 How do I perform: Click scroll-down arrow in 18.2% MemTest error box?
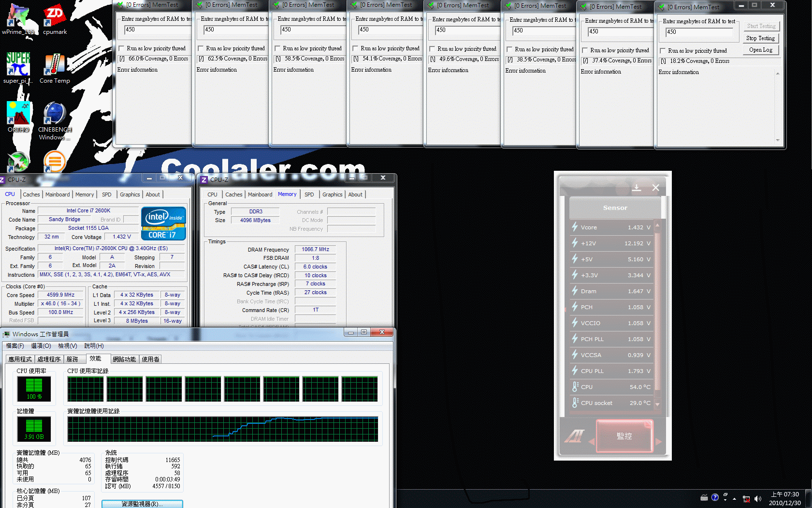click(x=778, y=140)
